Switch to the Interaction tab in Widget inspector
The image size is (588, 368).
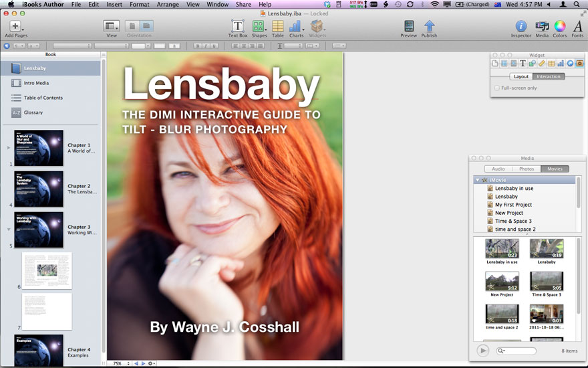pyautogui.click(x=549, y=76)
